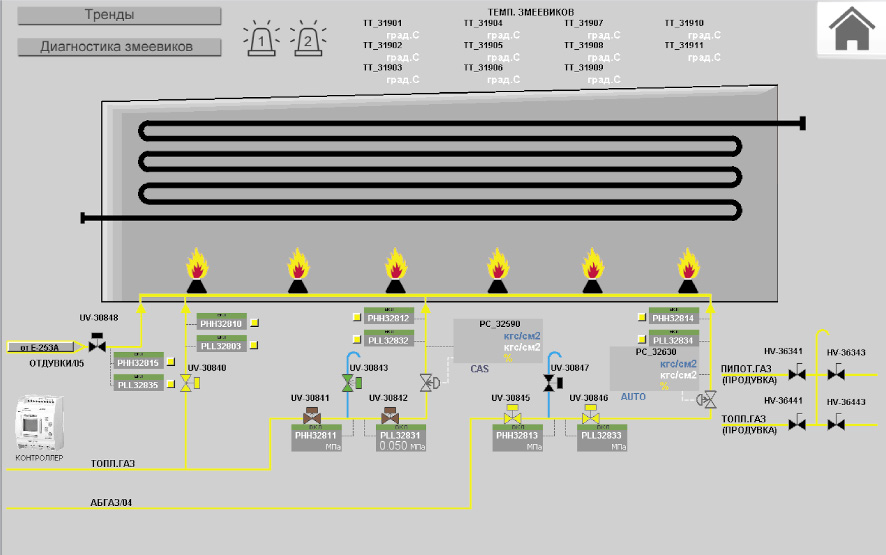The image size is (886, 555).
Task: Select temperature tag TT_31905
Action: pyautogui.click(x=483, y=45)
